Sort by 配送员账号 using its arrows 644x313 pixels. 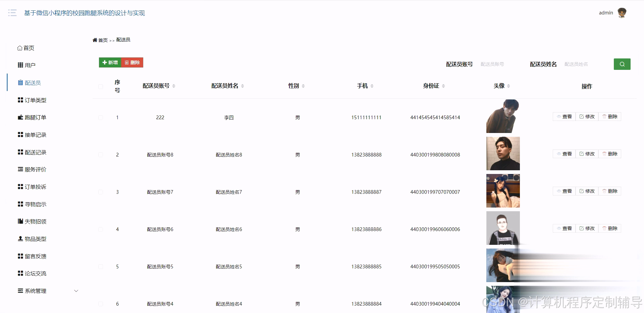174,86
